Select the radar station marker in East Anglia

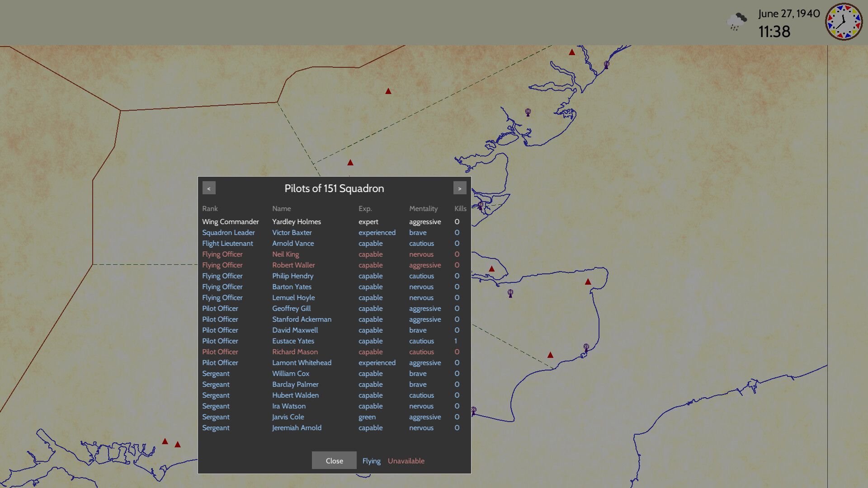click(528, 112)
